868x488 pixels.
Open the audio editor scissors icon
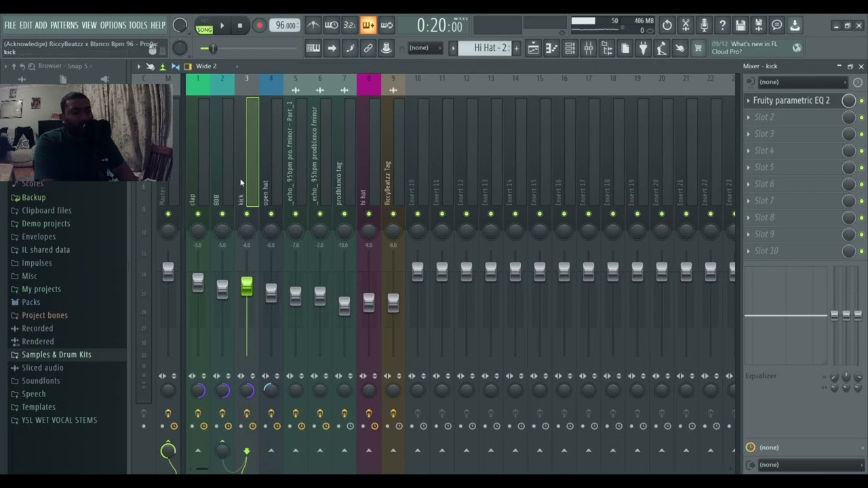[x=686, y=25]
